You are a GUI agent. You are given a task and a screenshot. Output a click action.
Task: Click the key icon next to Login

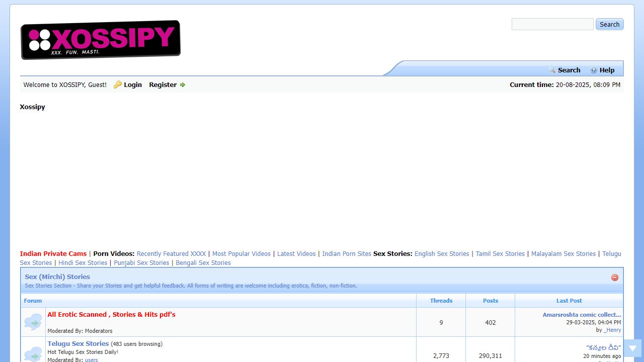(117, 84)
